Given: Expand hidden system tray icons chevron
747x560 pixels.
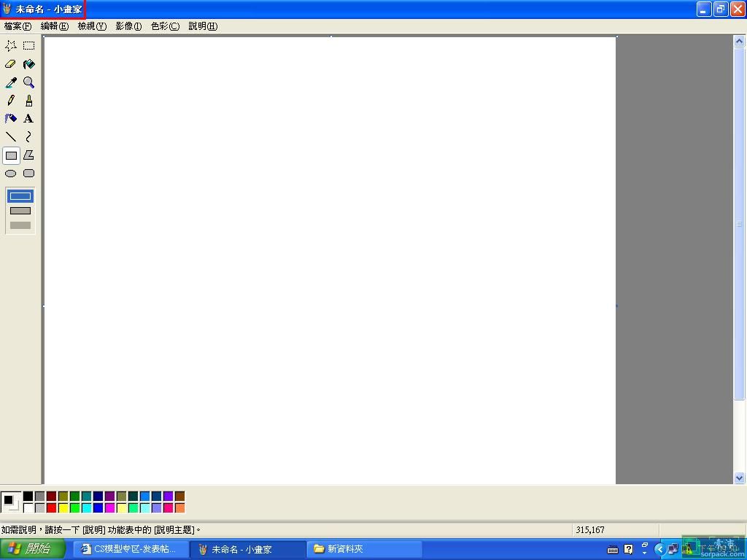Looking at the screenshot, I should 659,550.
